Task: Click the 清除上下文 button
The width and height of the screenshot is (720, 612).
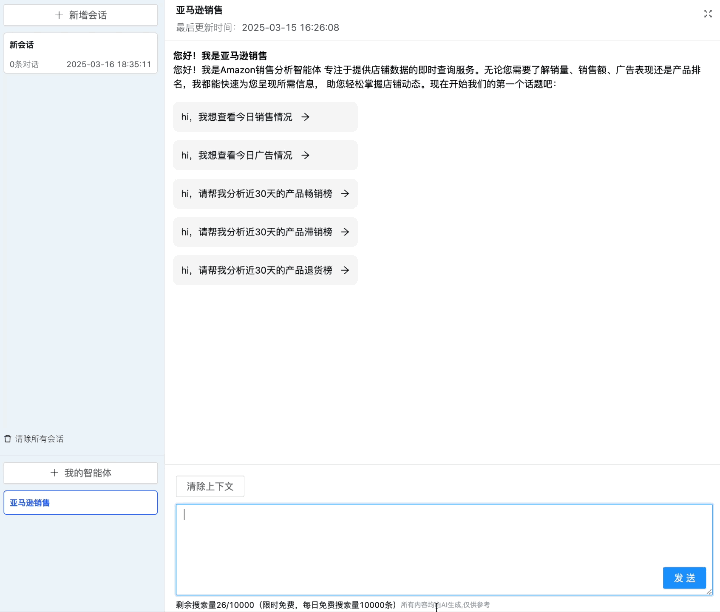Action: (x=210, y=486)
